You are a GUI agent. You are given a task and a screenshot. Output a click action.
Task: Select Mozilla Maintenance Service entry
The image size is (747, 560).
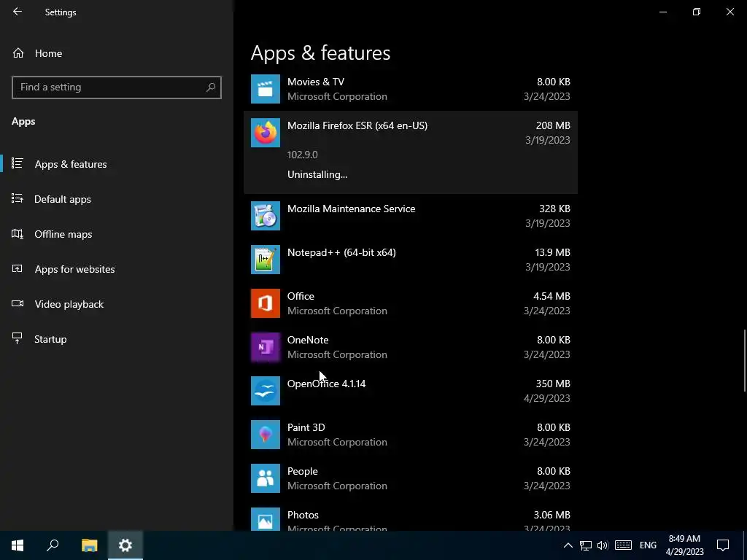pos(410,216)
